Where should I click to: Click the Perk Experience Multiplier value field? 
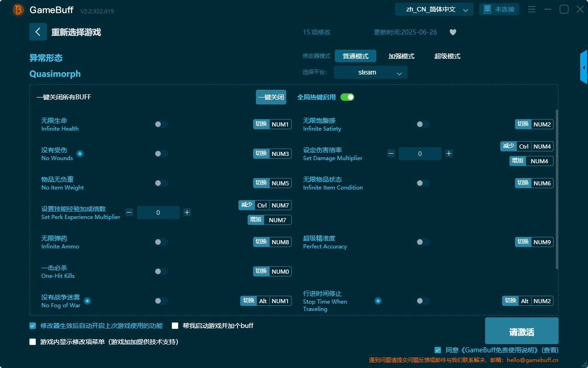(158, 213)
